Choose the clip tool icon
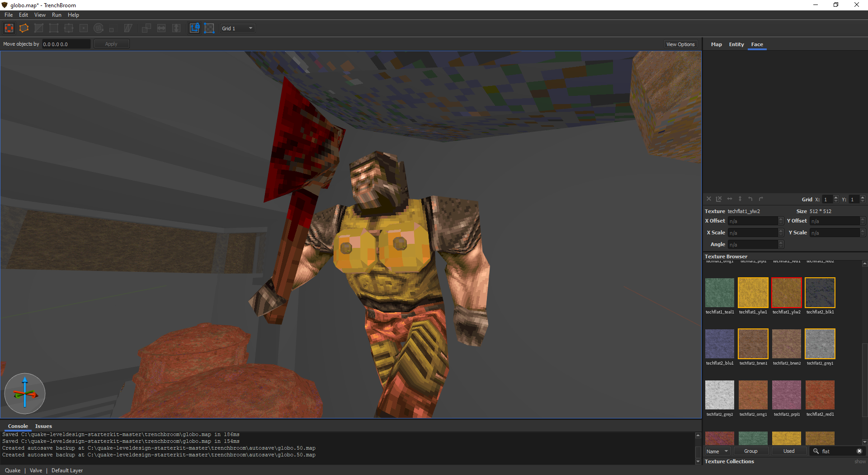This screenshot has width=868, height=475. pyautogui.click(x=39, y=28)
